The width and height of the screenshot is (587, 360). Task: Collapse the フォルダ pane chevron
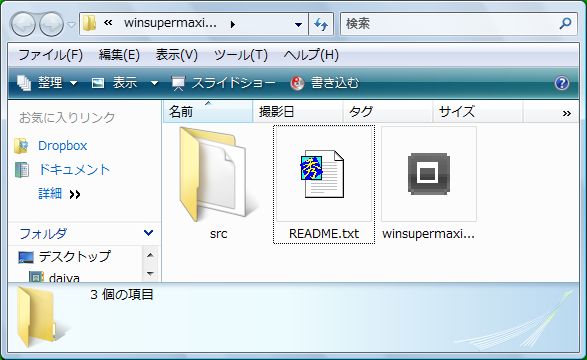(x=148, y=233)
